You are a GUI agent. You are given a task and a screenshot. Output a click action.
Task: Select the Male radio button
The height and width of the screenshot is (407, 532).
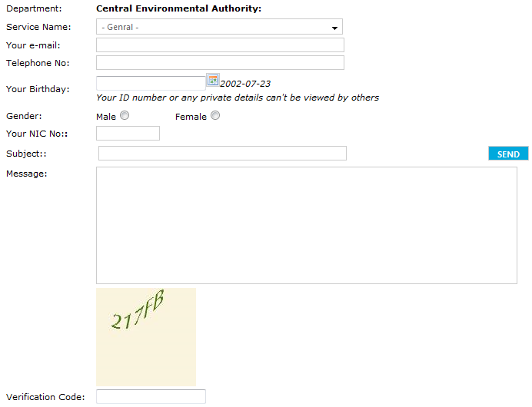coord(125,115)
